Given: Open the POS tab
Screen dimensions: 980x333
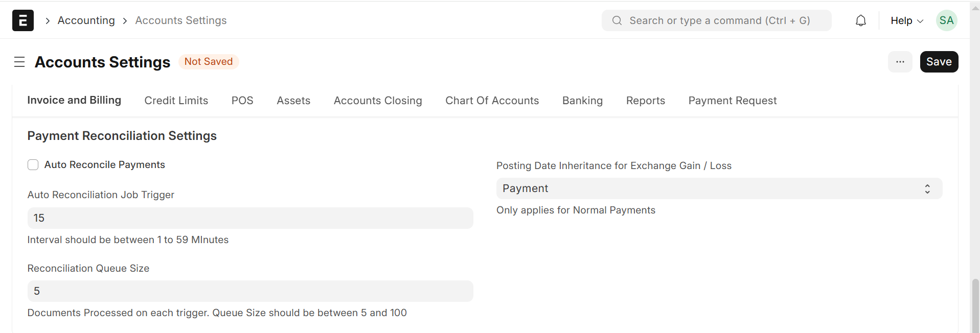Looking at the screenshot, I should (242, 101).
